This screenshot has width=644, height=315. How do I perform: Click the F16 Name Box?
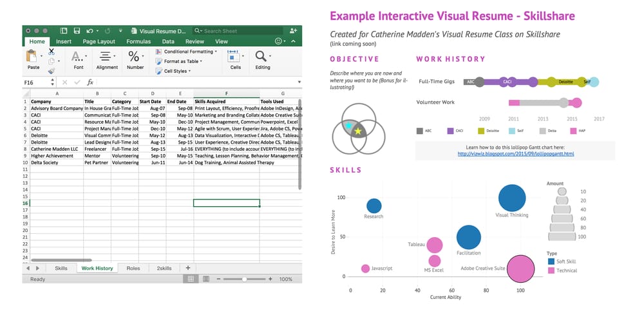coord(37,82)
